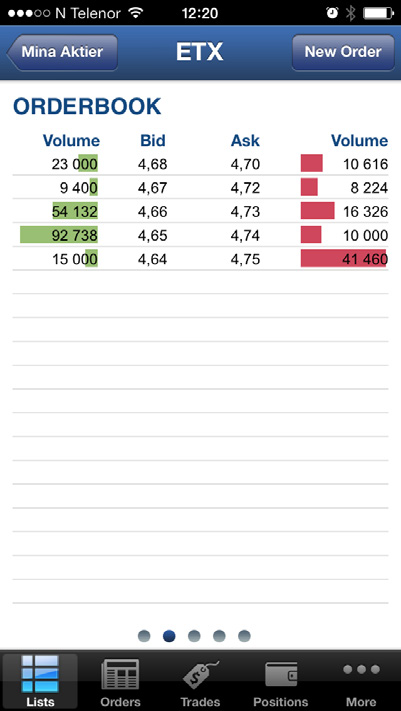Select the ask price 4,73
The image size is (401, 711).
[245, 211]
